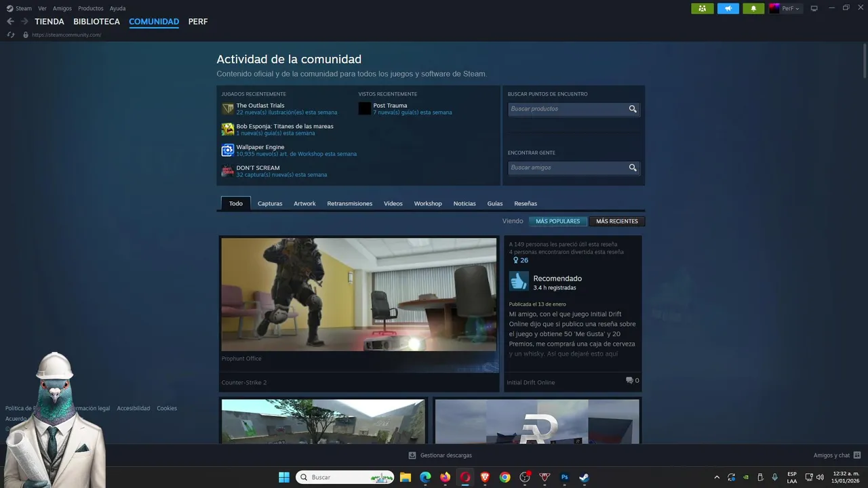Screen dimensions: 868x488
Task: Open 10,935 nuevo(s) art. de Workshop link
Action: click(296, 154)
